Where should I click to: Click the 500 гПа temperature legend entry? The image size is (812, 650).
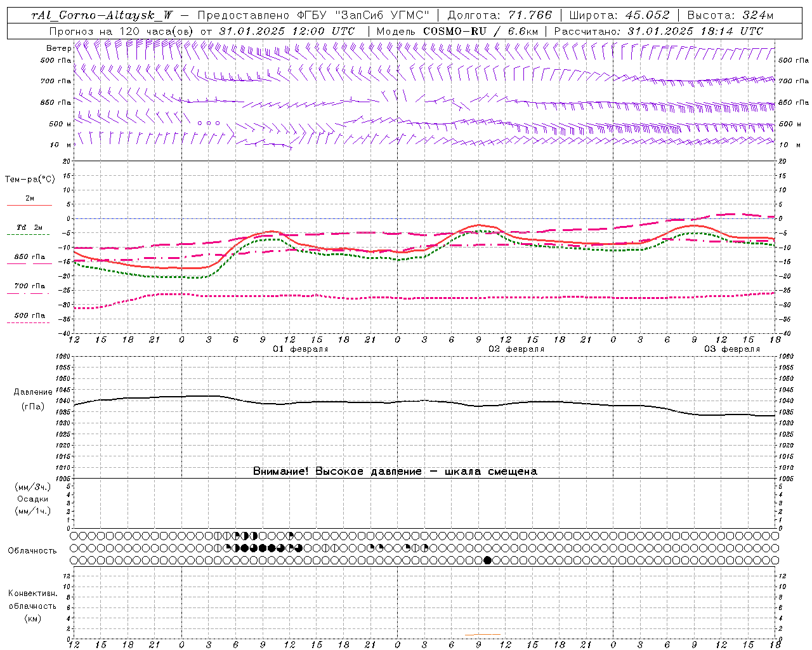pos(29,315)
